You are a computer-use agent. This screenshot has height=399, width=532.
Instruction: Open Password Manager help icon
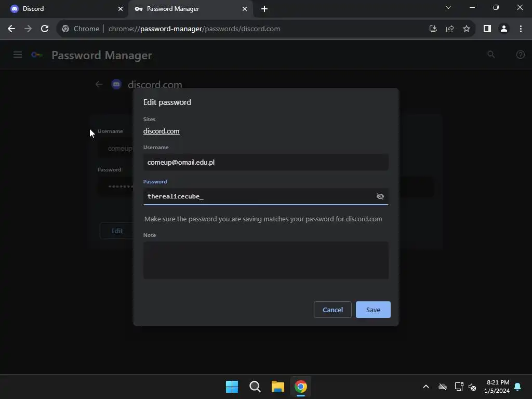click(521, 55)
